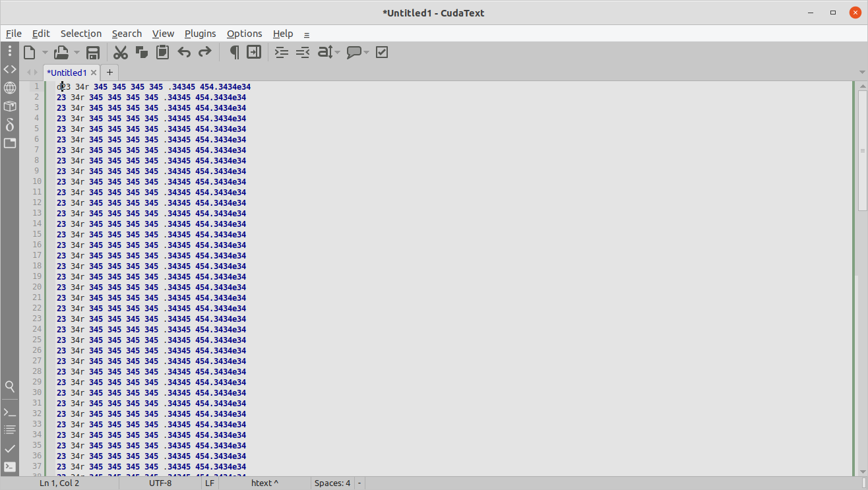Click the dash status bar field
The height and width of the screenshot is (490, 868).
click(x=359, y=483)
